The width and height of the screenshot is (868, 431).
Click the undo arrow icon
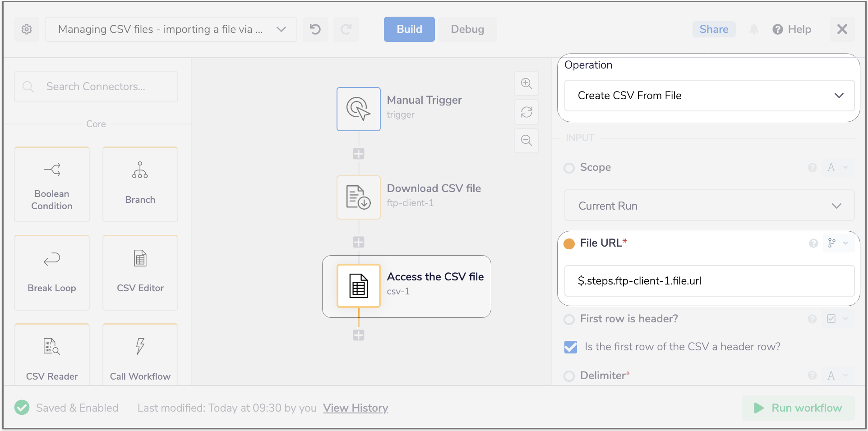click(x=315, y=29)
